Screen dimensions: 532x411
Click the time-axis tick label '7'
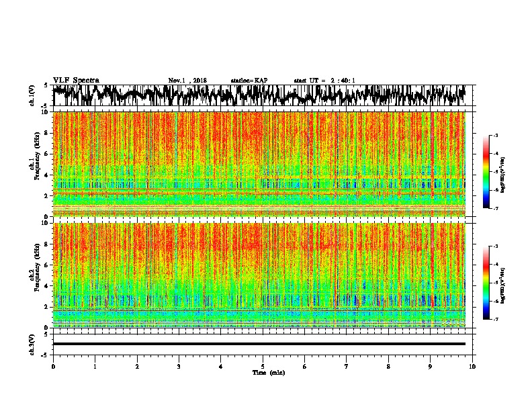pos(347,367)
